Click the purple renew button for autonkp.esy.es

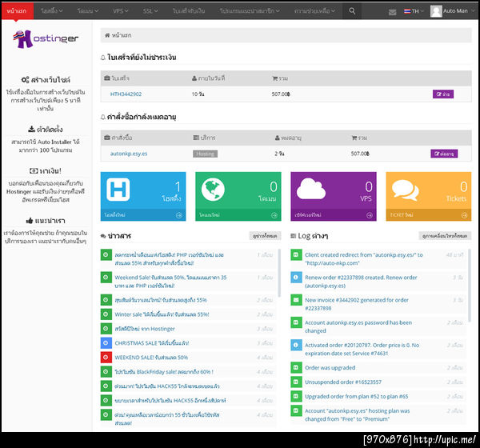click(444, 154)
